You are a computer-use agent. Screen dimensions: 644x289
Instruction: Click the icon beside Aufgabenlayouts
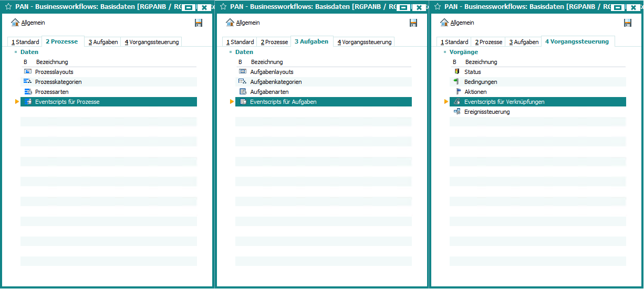click(242, 72)
